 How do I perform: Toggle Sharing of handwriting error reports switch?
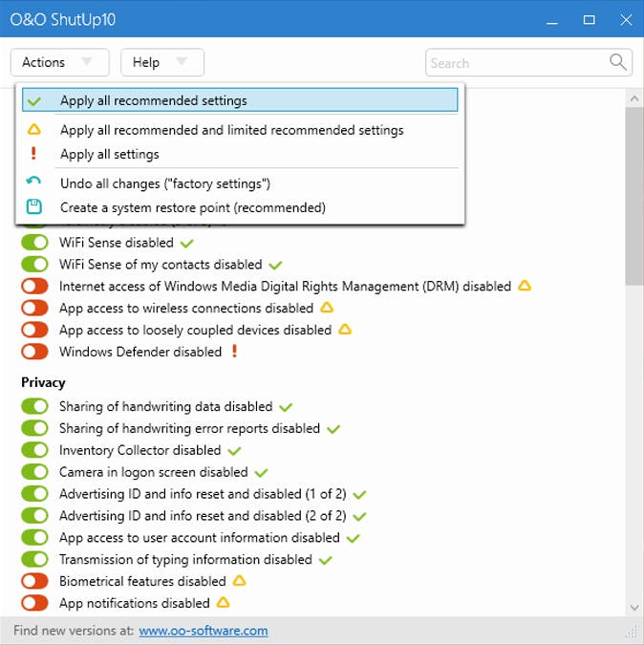pyautogui.click(x=35, y=428)
